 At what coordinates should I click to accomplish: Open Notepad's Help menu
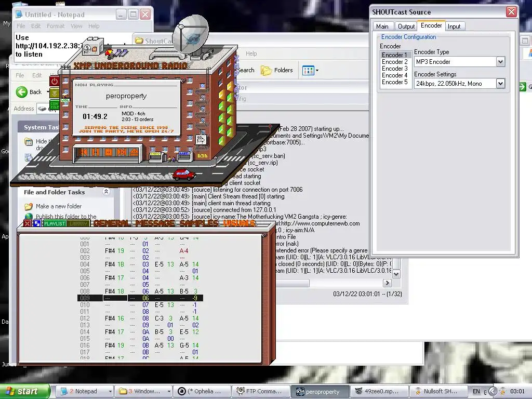(94, 26)
